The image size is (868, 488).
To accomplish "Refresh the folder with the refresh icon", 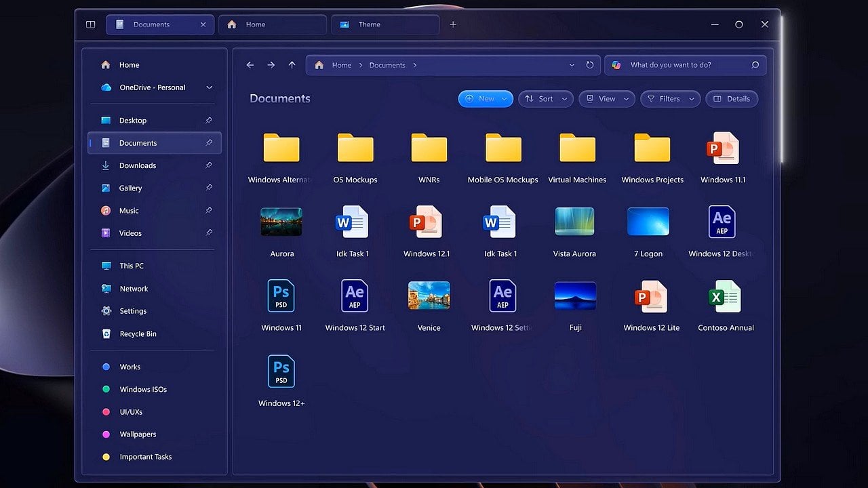I will tap(589, 64).
